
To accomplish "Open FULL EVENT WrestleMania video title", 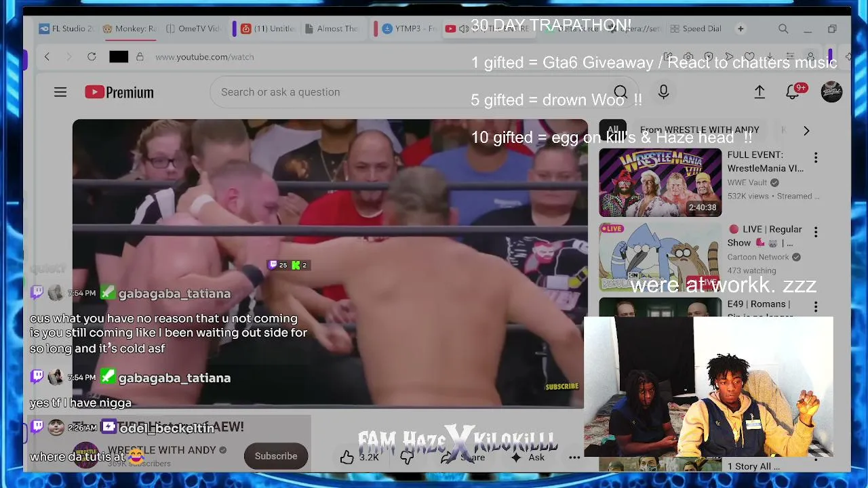I will tap(766, 162).
